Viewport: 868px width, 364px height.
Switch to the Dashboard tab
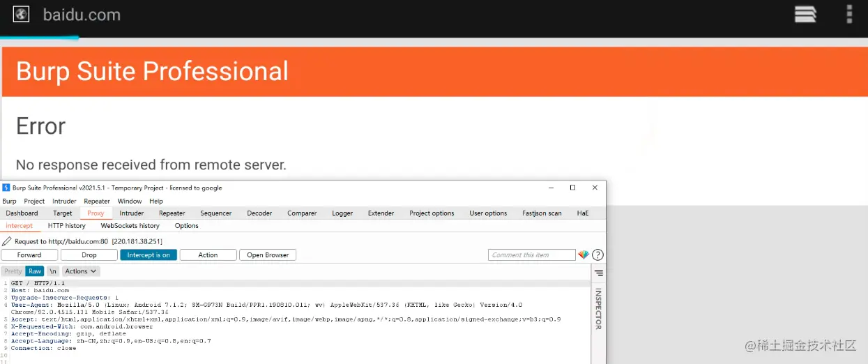pos(22,213)
